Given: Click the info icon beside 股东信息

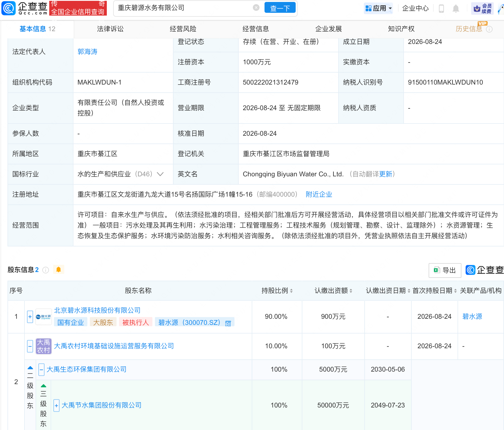Looking at the screenshot, I should (x=46, y=270).
